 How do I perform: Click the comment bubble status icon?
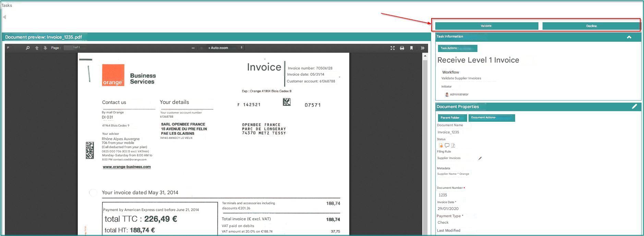pos(447,145)
